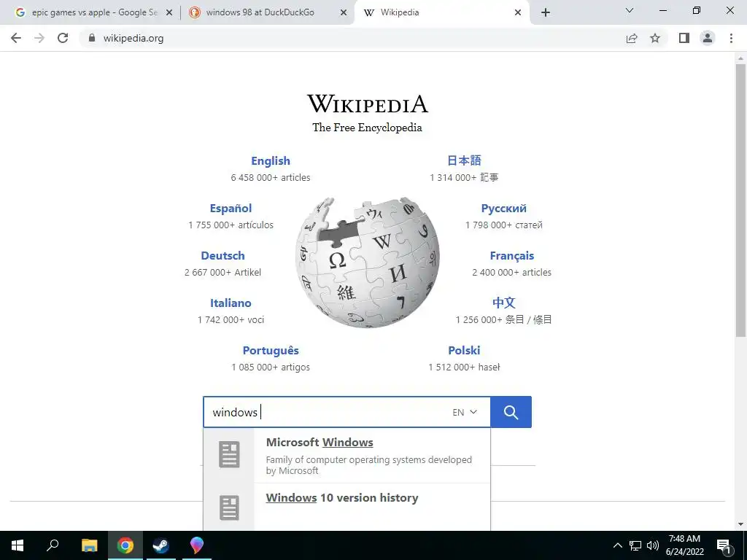The width and height of the screenshot is (747, 560).
Task: Reload the Wikipedia page
Action: click(x=63, y=38)
